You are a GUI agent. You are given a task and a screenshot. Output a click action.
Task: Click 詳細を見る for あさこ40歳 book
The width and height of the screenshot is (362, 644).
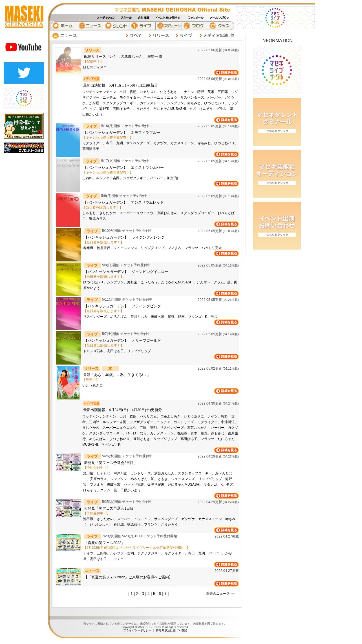click(226, 391)
